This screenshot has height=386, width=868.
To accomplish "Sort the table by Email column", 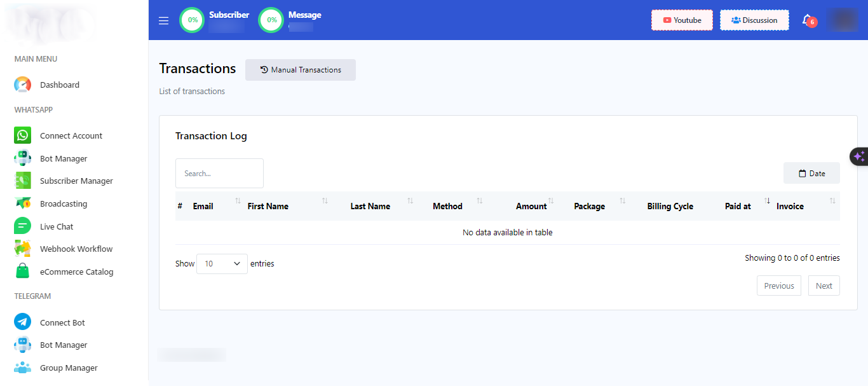I will tap(203, 206).
